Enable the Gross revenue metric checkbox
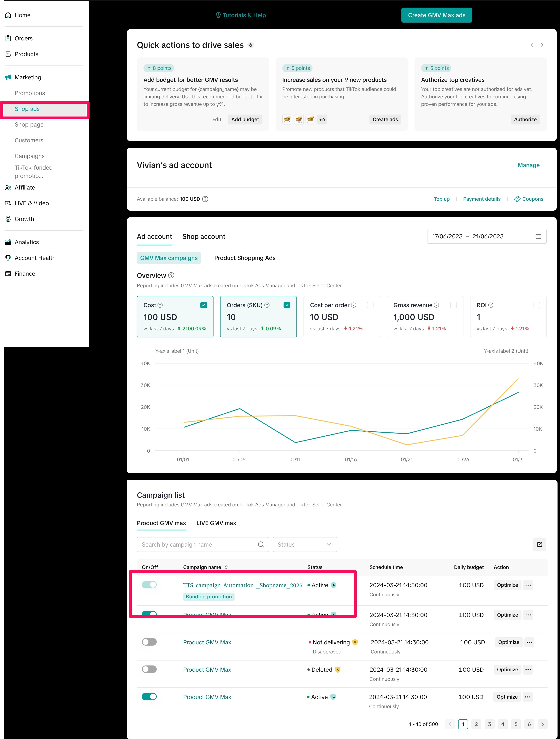560x739 pixels. coord(453,305)
